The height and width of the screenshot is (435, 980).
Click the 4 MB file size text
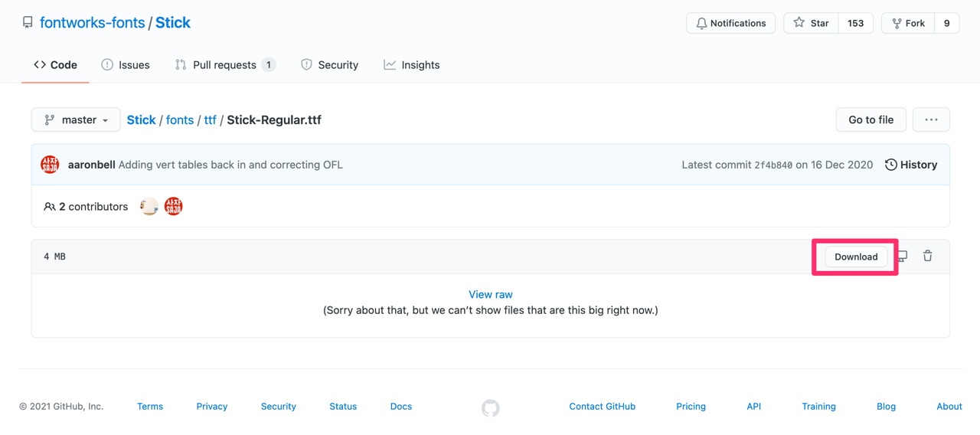point(54,257)
